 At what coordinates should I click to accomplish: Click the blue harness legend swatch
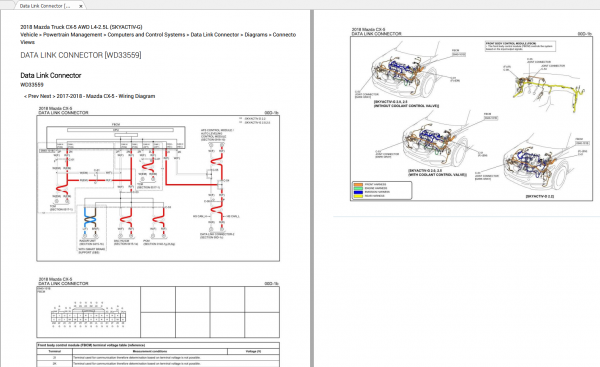point(358,192)
